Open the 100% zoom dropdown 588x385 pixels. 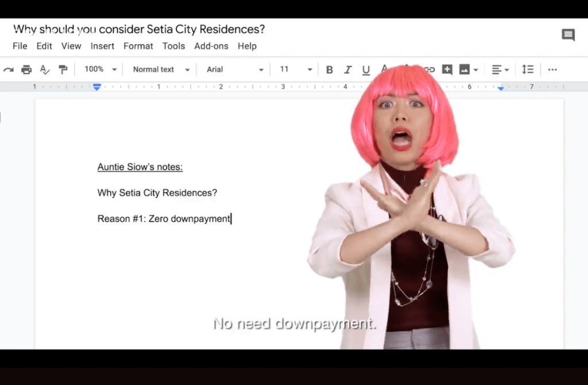coord(100,70)
